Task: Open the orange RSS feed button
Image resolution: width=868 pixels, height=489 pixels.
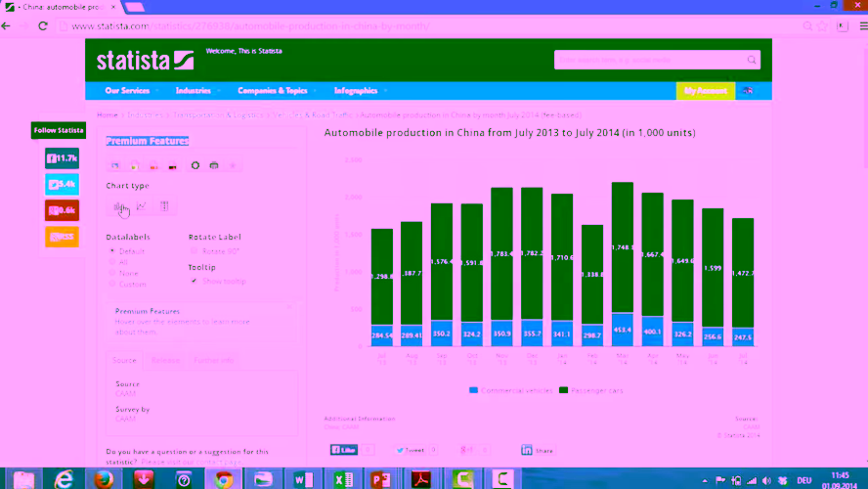Action: tap(62, 237)
